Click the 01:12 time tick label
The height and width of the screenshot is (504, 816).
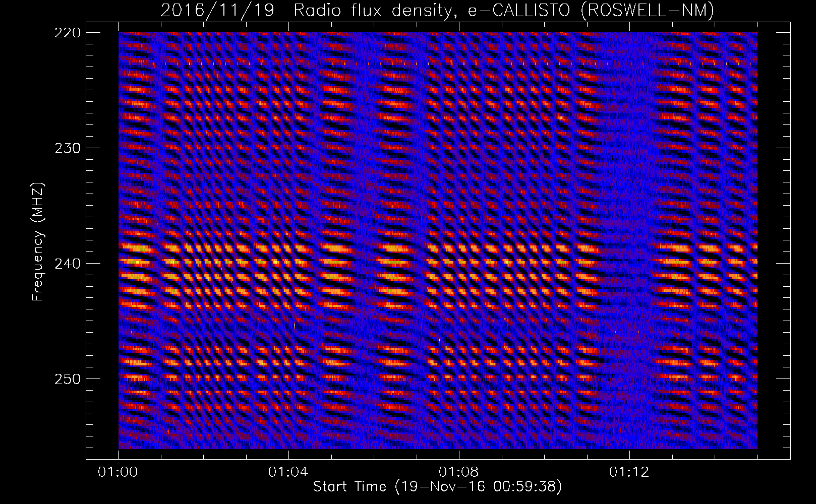click(629, 472)
